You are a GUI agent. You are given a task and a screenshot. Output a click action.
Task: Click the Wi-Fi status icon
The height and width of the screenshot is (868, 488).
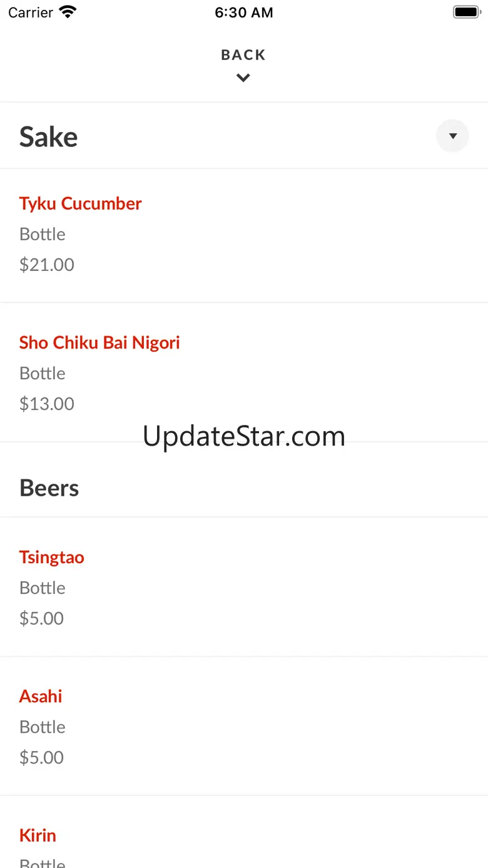coord(68,12)
